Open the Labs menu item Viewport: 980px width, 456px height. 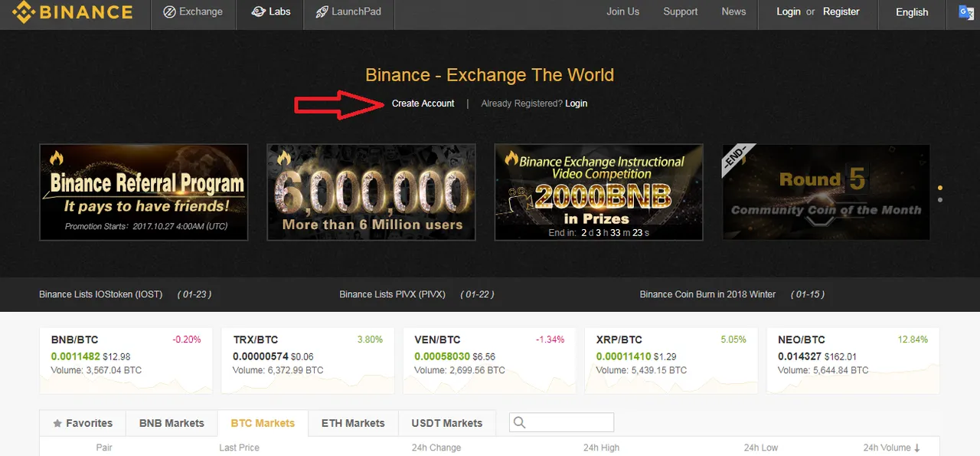click(271, 12)
